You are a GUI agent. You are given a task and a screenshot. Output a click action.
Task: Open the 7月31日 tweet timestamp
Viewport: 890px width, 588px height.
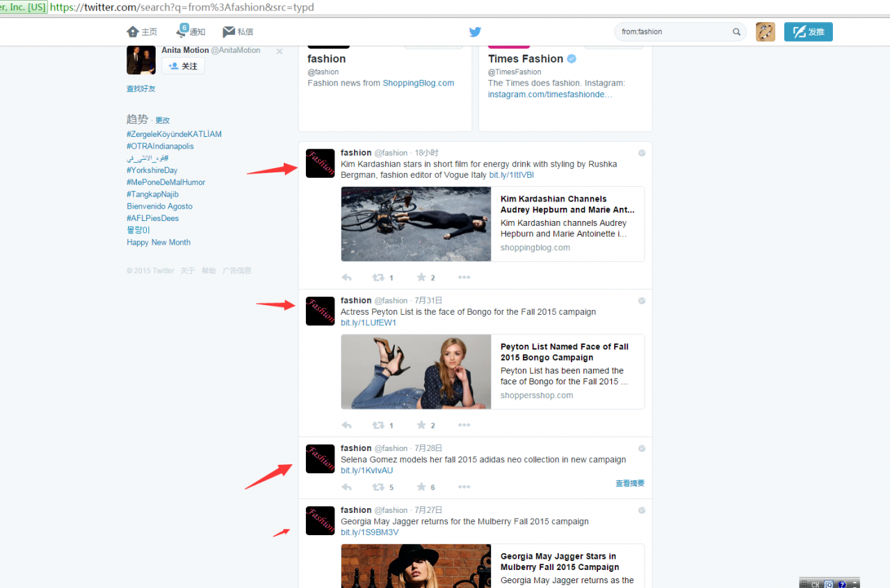[428, 300]
